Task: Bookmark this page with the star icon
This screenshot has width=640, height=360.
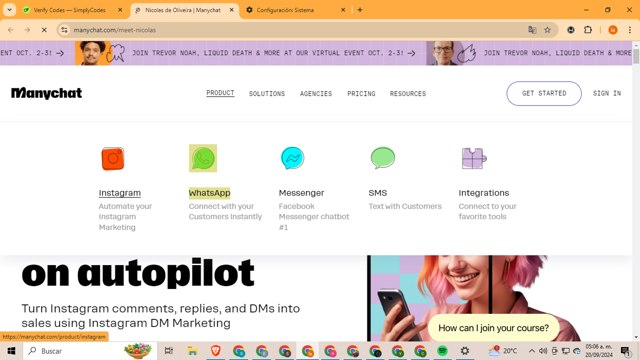Action: [x=547, y=30]
